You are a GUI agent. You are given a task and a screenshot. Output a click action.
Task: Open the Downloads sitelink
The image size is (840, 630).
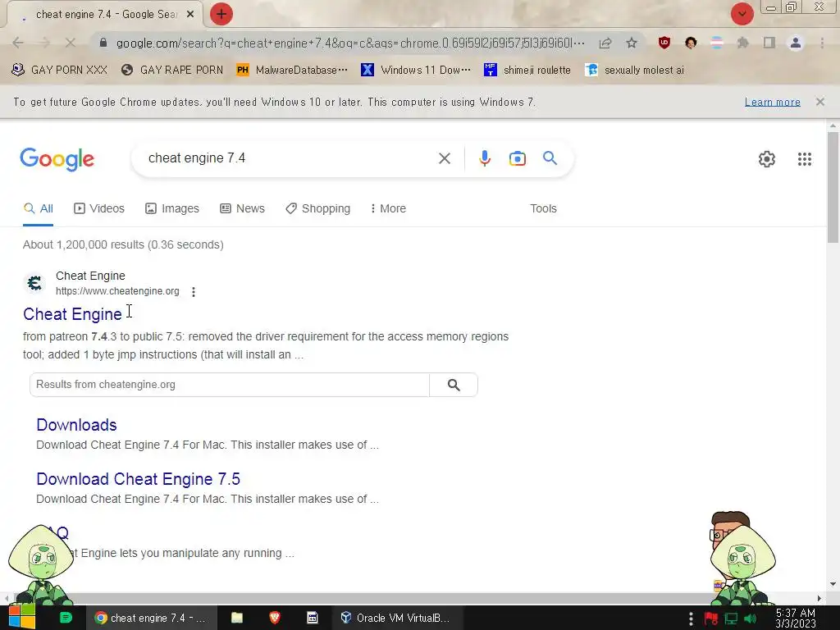pyautogui.click(x=76, y=425)
